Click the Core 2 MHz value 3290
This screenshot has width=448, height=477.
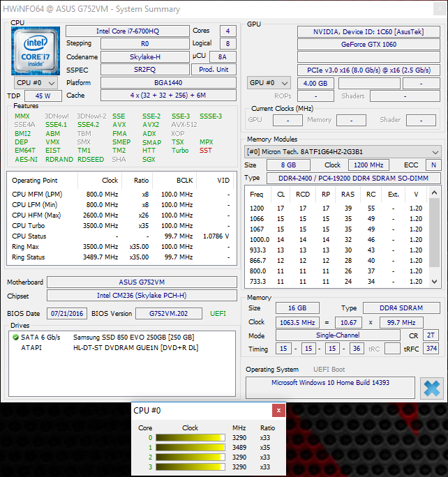(x=239, y=457)
